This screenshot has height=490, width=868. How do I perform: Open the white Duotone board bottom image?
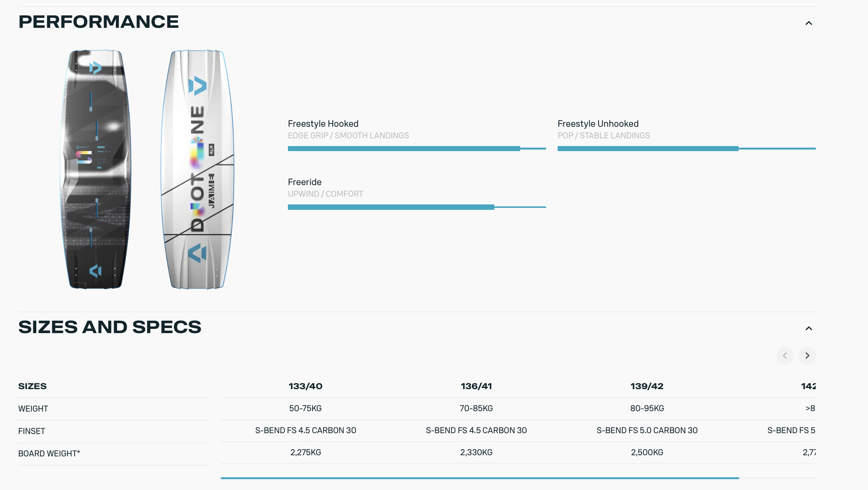click(197, 169)
